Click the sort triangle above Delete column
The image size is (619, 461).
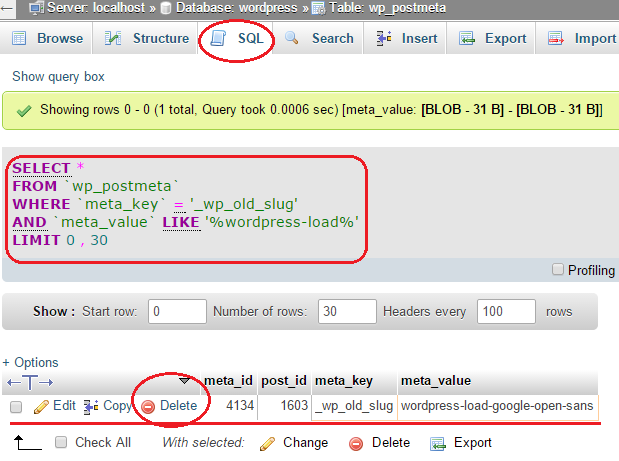coord(183,381)
